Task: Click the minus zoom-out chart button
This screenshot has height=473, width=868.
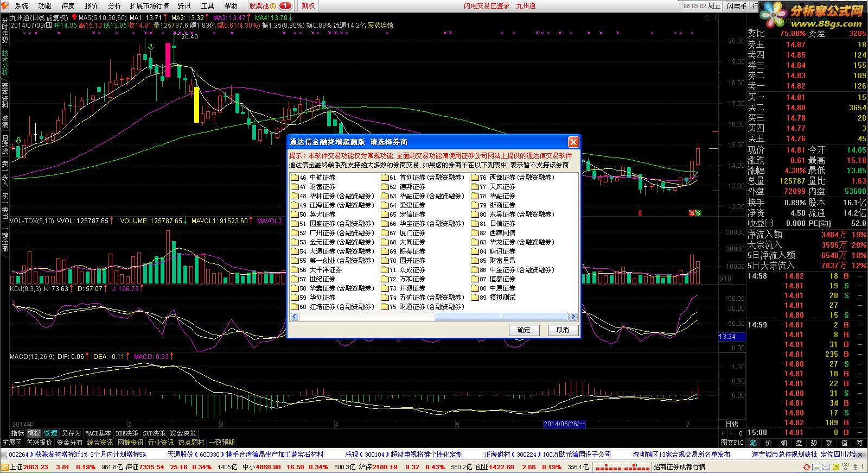Action: click(732, 433)
